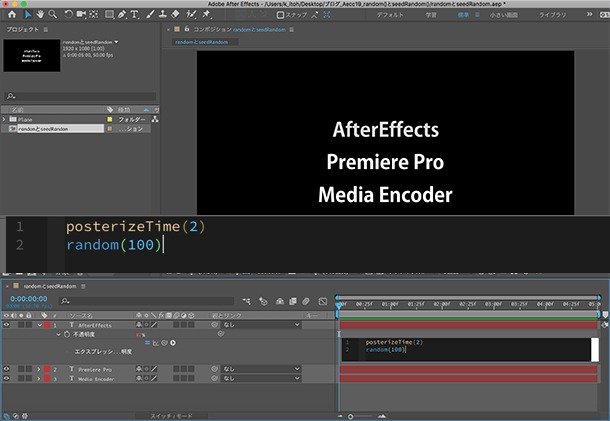The width and height of the screenshot is (610, 421).
Task: Switch to the 小さい画面 workspace
Action: click(503, 15)
